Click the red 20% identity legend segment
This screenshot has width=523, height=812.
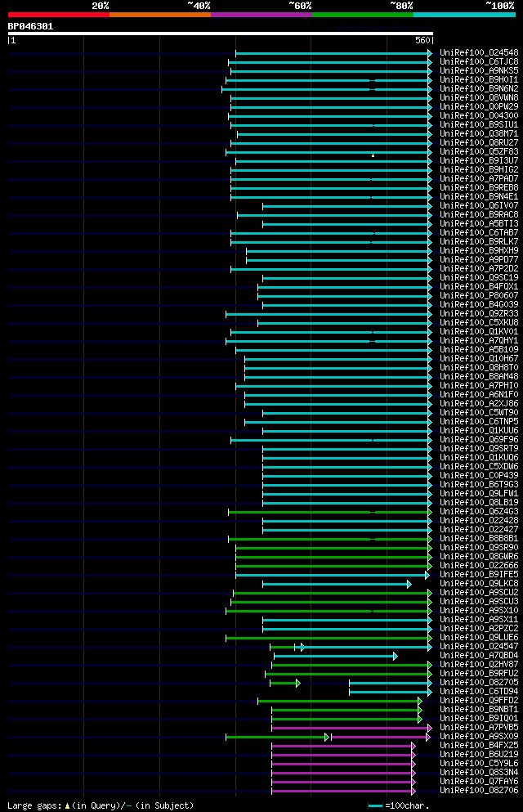[x=59, y=15]
